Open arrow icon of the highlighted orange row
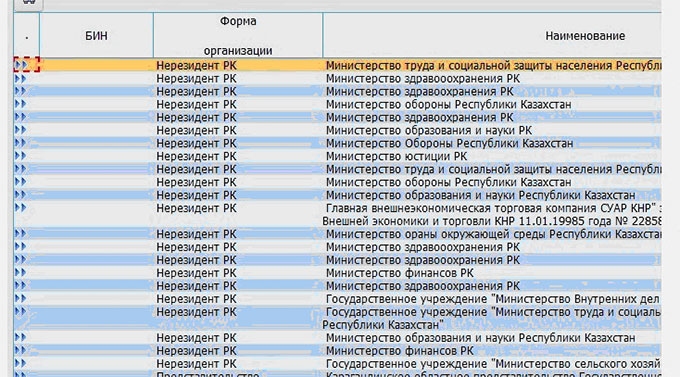This screenshot has height=377, width=680. (20, 65)
